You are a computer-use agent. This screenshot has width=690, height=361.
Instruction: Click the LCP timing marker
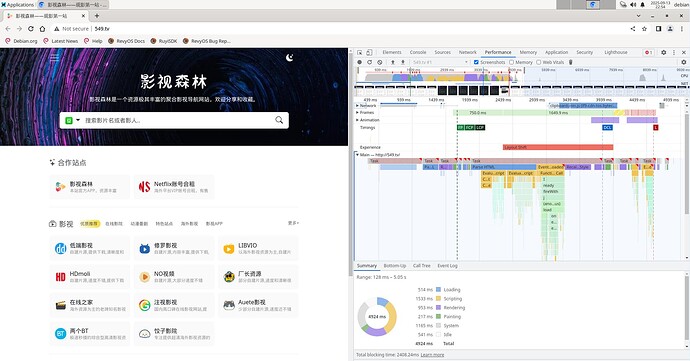click(480, 128)
